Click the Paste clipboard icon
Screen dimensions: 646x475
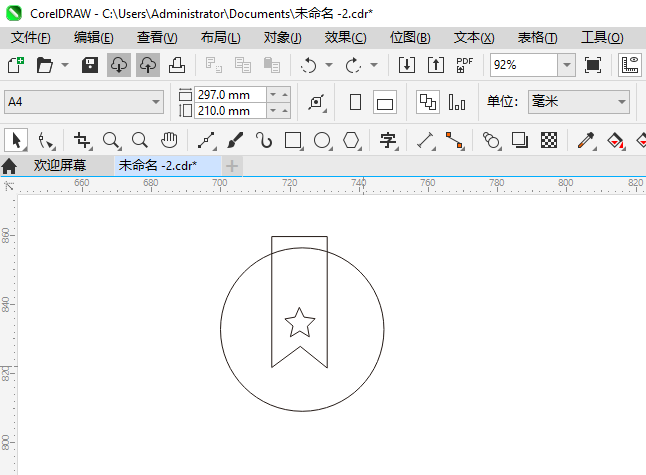(272, 65)
